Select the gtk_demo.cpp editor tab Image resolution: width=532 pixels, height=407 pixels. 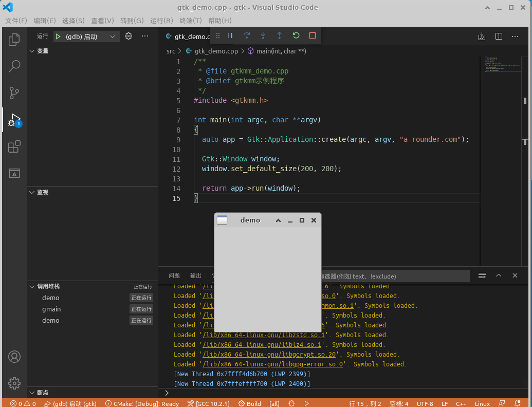[188, 36]
